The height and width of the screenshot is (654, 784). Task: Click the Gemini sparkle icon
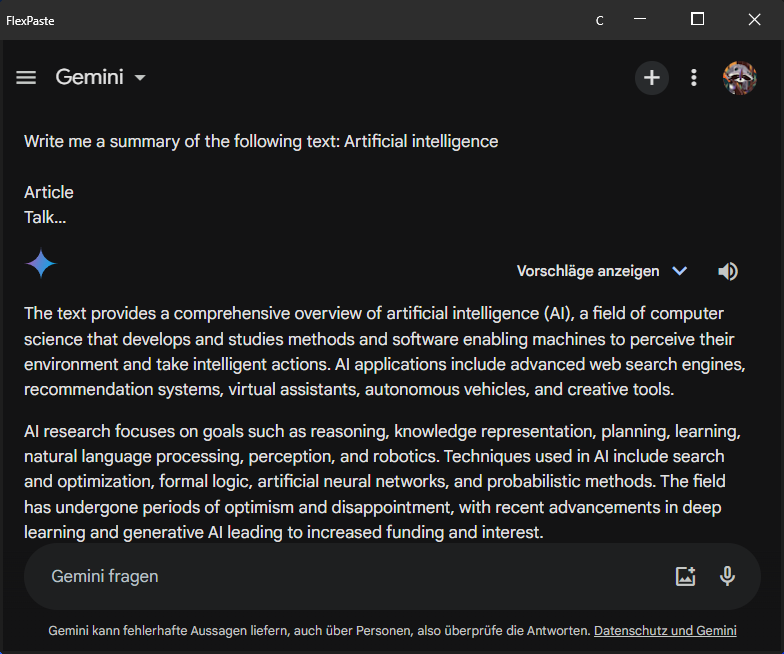41,265
